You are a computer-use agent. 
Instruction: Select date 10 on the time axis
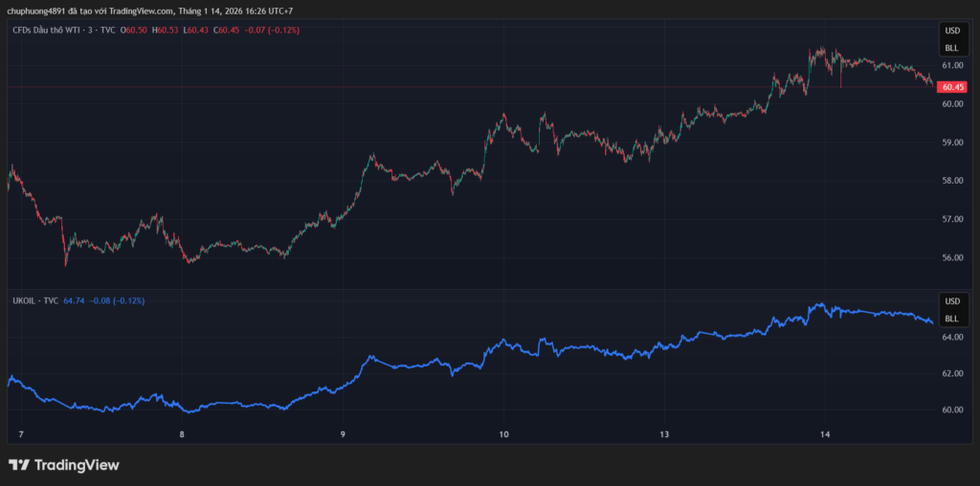tap(503, 434)
